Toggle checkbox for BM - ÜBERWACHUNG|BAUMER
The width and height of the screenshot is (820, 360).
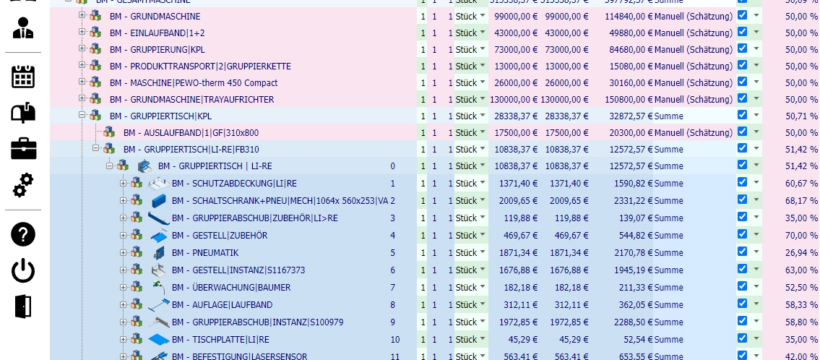point(742,286)
